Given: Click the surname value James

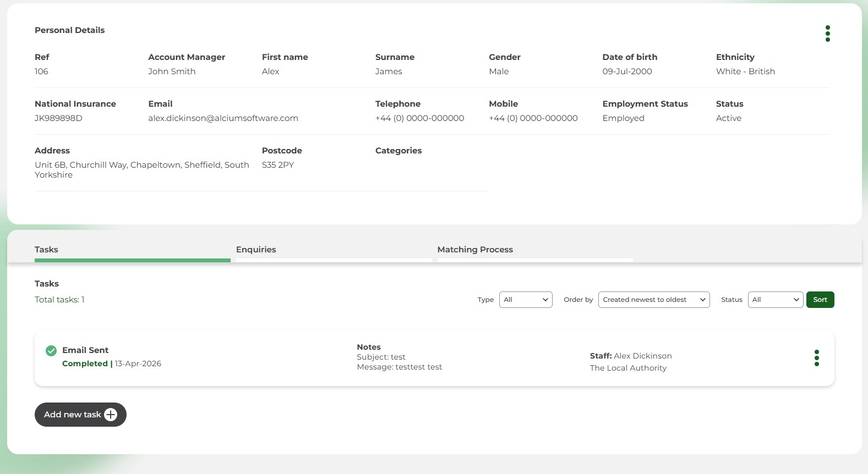Looking at the screenshot, I should pos(389,71).
